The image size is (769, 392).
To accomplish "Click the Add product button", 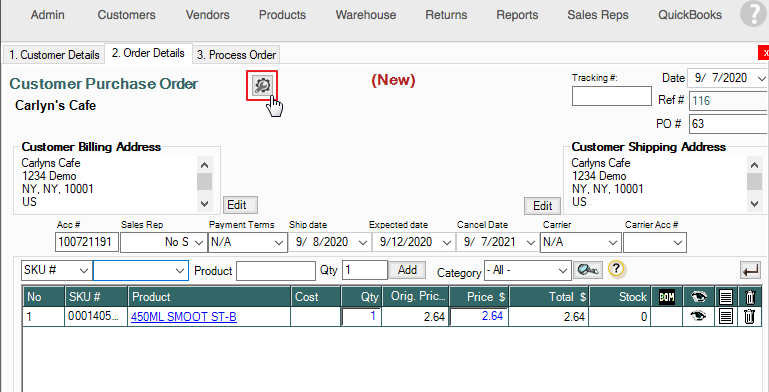I will click(407, 270).
